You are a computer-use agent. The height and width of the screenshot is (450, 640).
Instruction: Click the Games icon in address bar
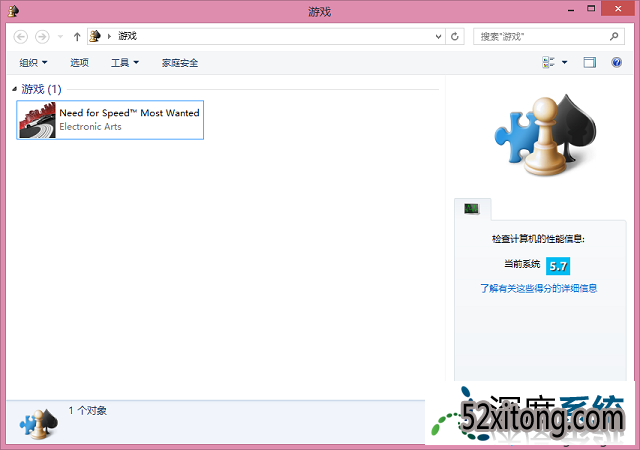click(x=95, y=36)
